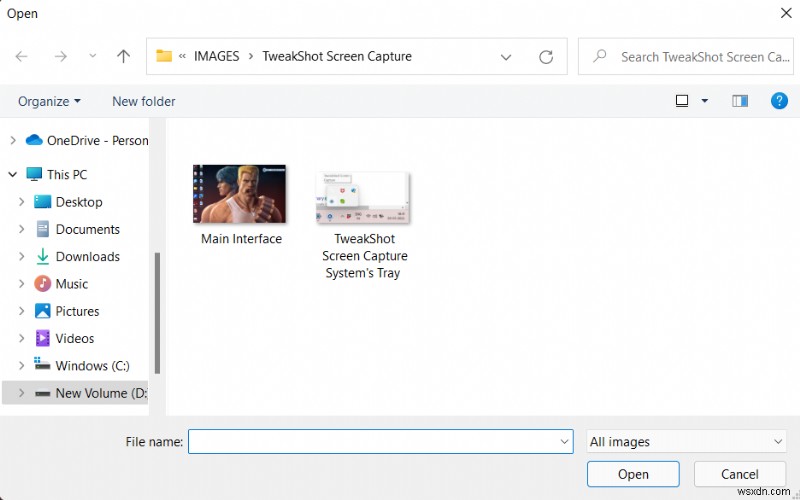Screen dimensions: 800x500
Task: Click the Main Interface file name
Action: click(241, 239)
